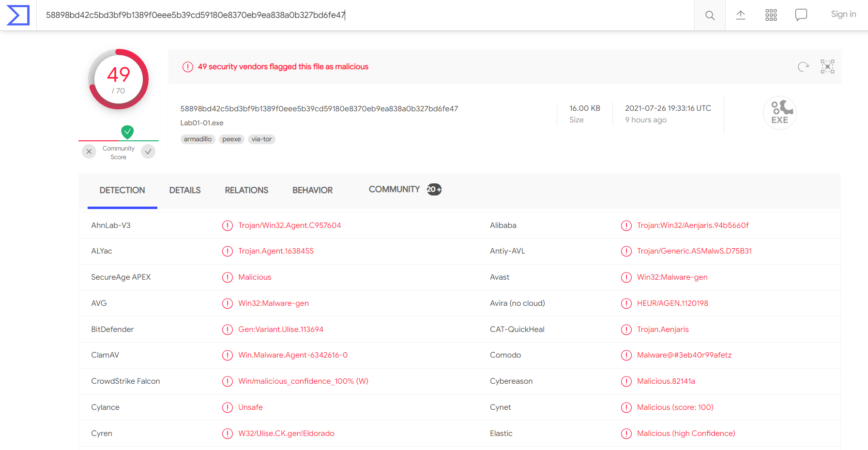
Task: Click the Cylance Unsafe result
Action: click(250, 407)
